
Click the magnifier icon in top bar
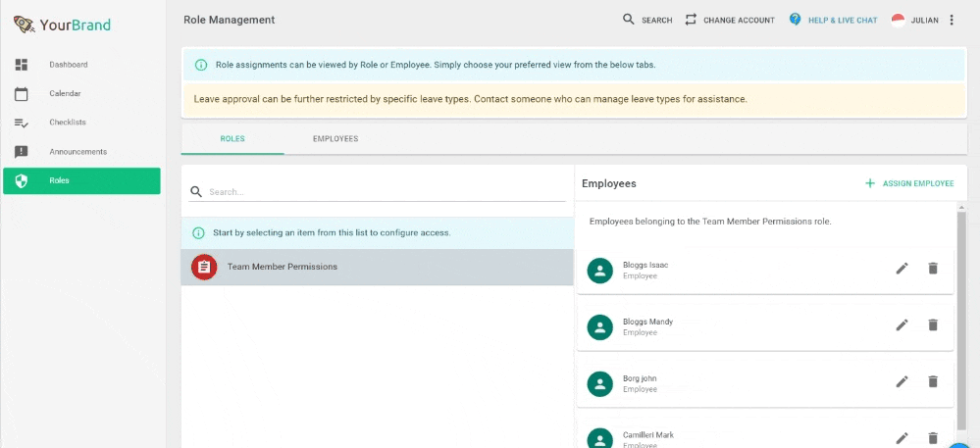(629, 20)
